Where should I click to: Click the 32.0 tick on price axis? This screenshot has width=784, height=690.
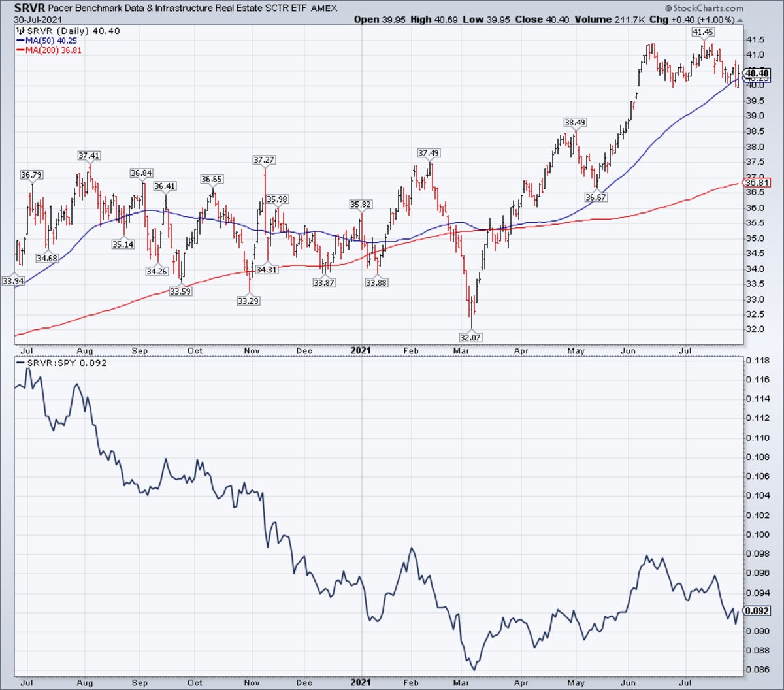[x=755, y=330]
